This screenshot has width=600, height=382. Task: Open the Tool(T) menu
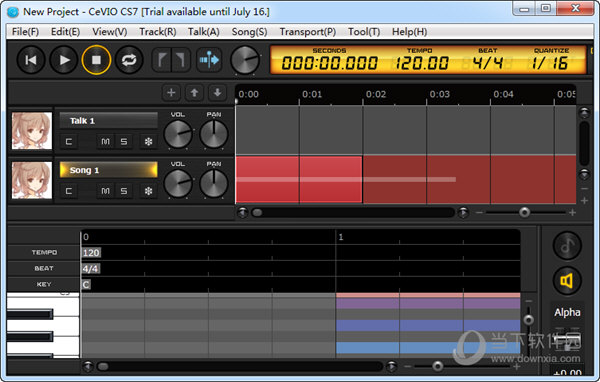[x=364, y=32]
